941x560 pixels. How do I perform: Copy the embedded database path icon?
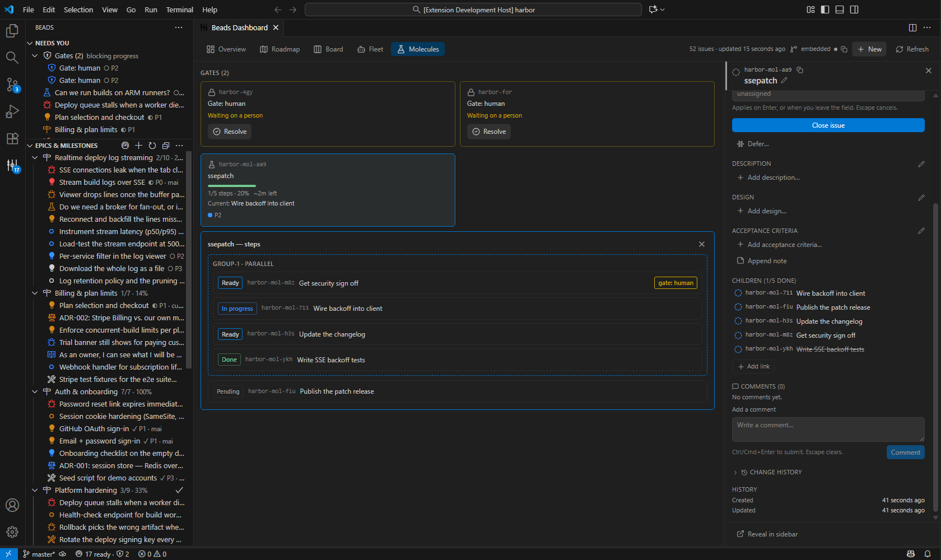pyautogui.click(x=844, y=49)
